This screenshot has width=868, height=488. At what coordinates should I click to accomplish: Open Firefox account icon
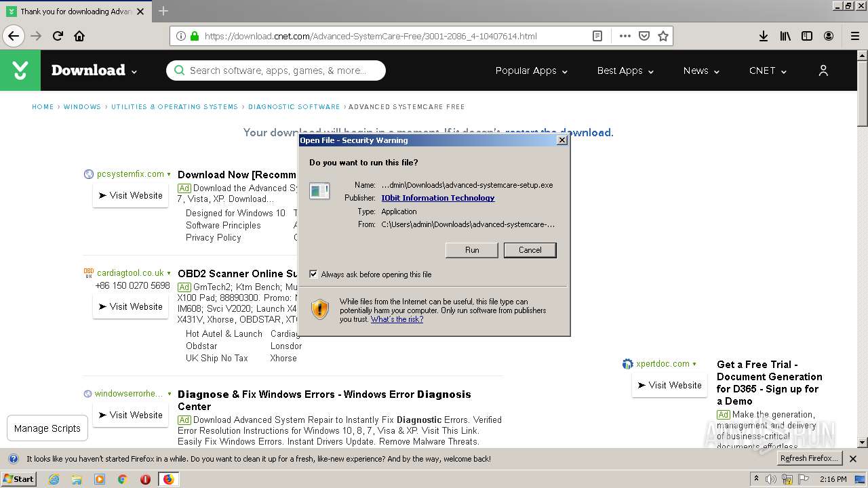829,36
